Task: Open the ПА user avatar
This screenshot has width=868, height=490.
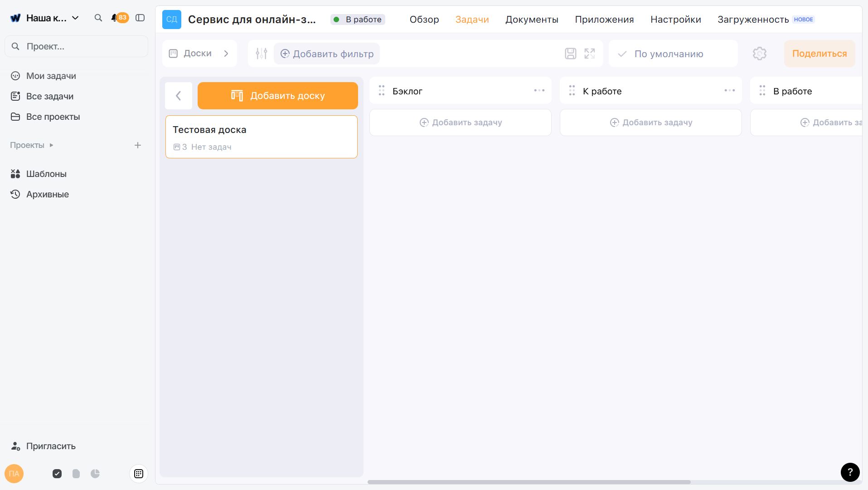Action: coord(14,474)
